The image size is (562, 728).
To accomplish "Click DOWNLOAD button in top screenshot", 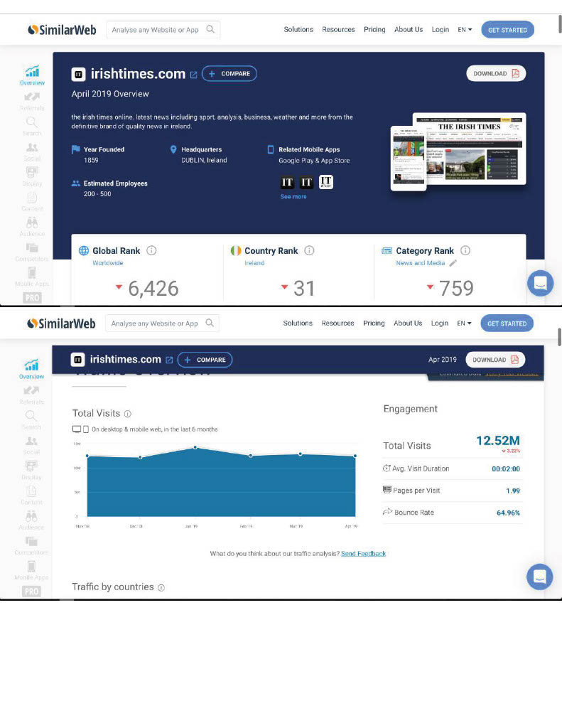I will click(x=496, y=73).
